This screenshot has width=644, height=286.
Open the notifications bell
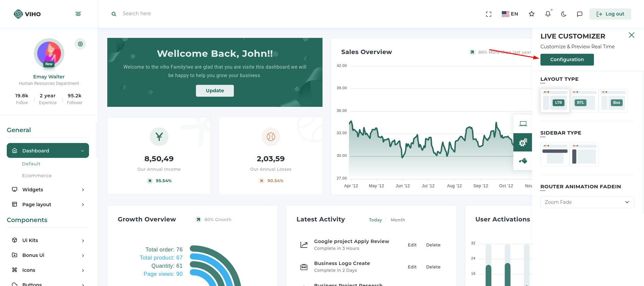click(548, 14)
